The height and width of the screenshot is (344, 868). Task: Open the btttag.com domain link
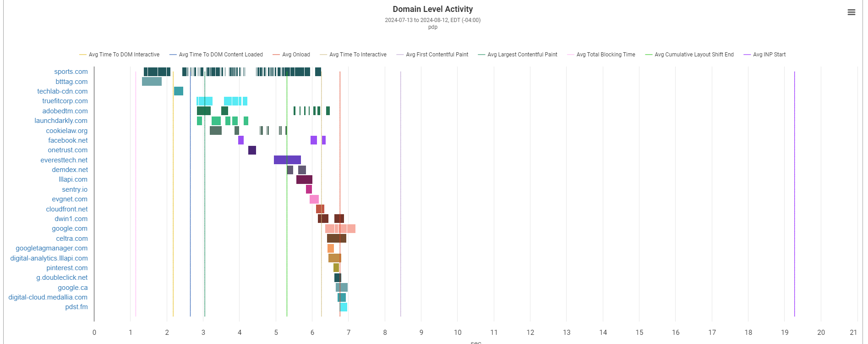pos(71,82)
